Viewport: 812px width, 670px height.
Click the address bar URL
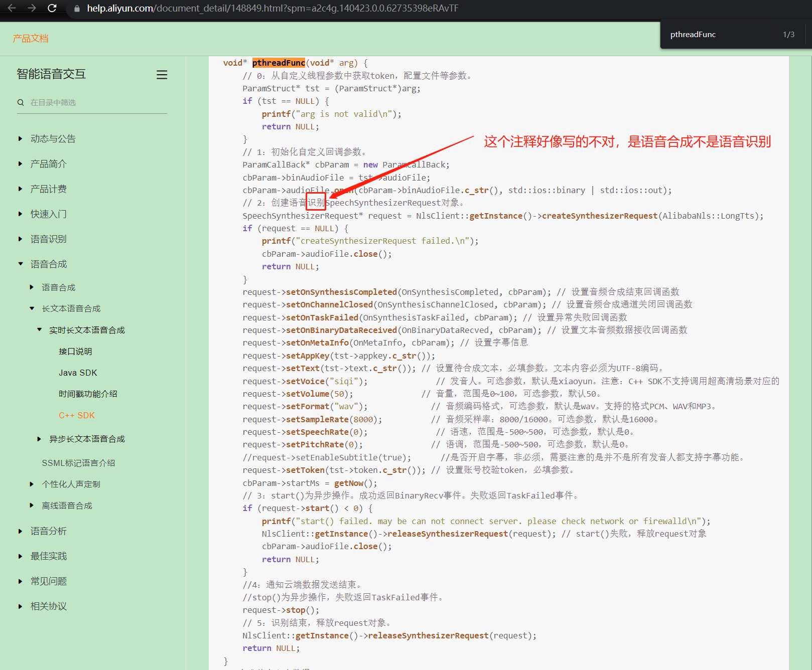pos(273,9)
